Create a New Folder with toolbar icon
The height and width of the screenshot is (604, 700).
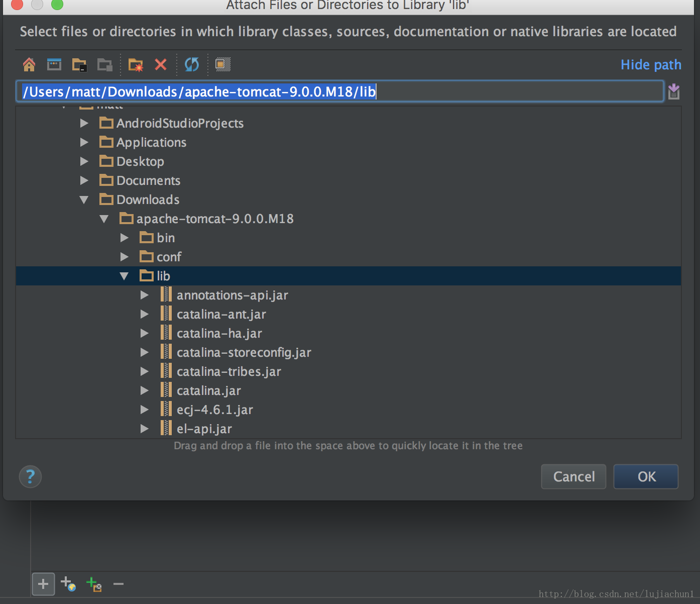(x=136, y=65)
